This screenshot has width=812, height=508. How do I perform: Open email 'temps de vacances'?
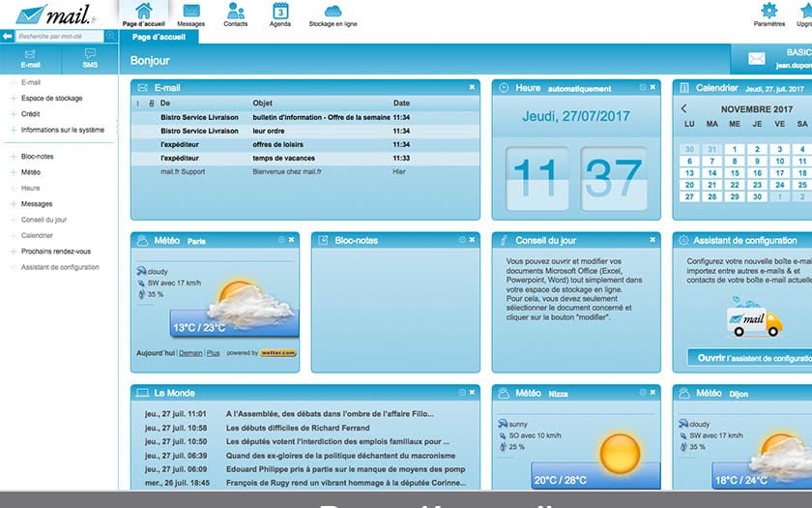pyautogui.click(x=305, y=158)
